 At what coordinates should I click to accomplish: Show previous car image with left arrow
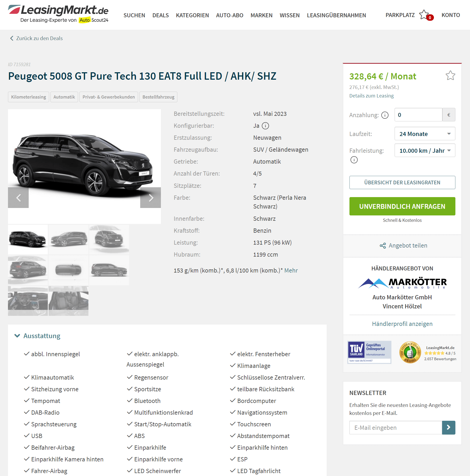pyautogui.click(x=18, y=198)
